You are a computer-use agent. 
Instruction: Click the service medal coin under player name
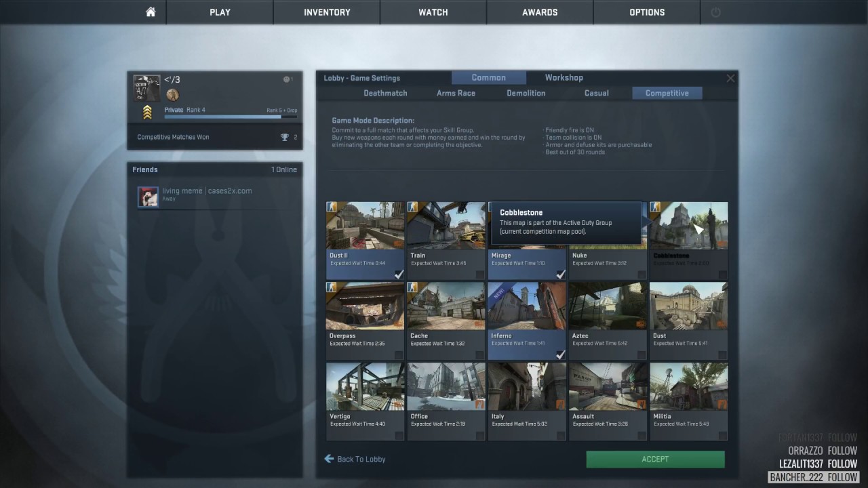click(x=172, y=95)
